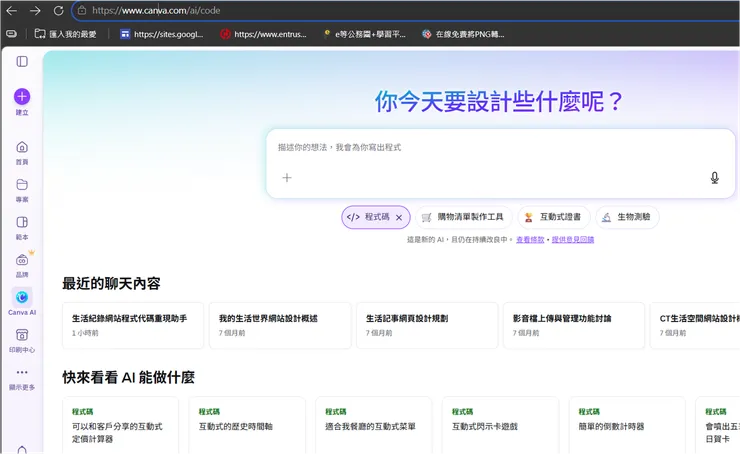Open 範本 templates in sidebar
740x454 pixels.
pos(22,228)
